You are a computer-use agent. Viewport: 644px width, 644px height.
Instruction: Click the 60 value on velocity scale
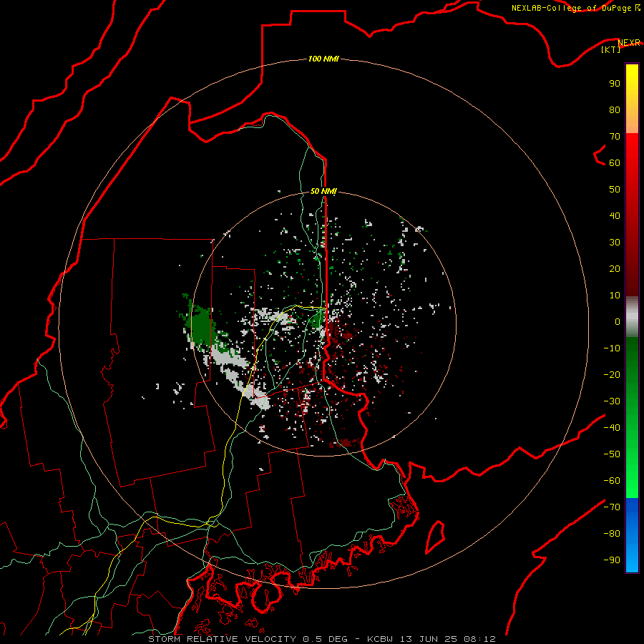click(615, 162)
